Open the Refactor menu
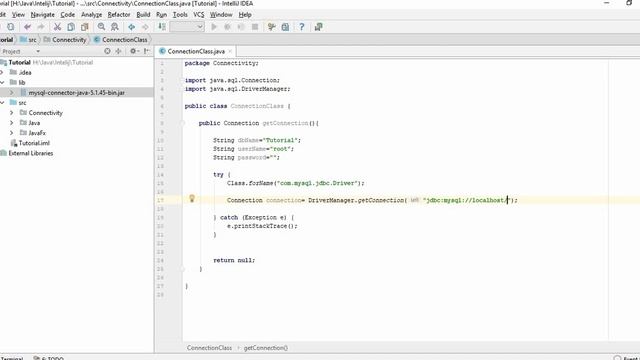 click(119, 15)
